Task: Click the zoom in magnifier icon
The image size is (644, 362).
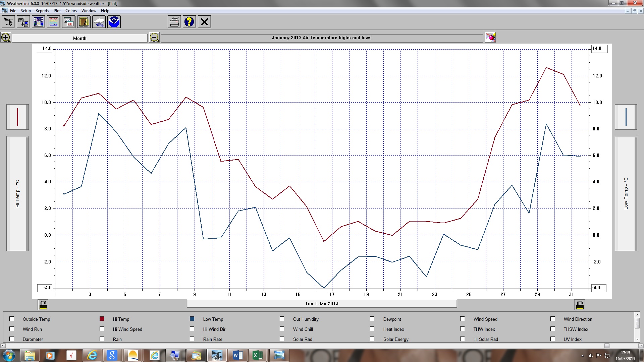Action: 6,38
